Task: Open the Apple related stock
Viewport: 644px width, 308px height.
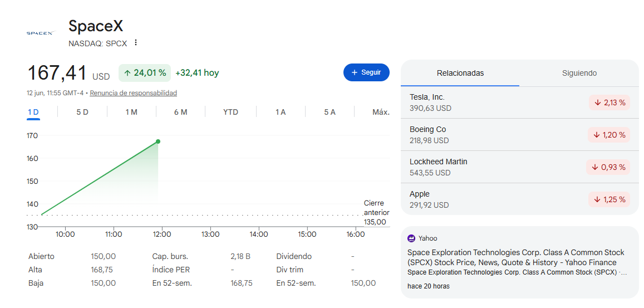Action: [519, 199]
